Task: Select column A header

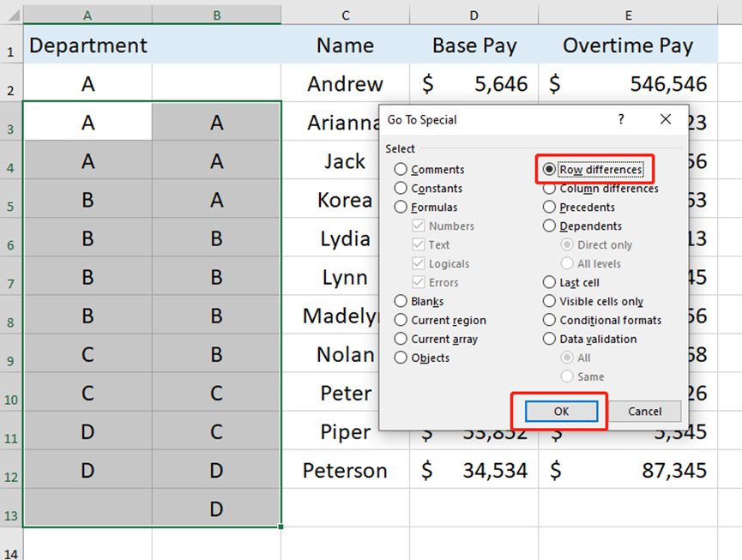Action: 87,15
